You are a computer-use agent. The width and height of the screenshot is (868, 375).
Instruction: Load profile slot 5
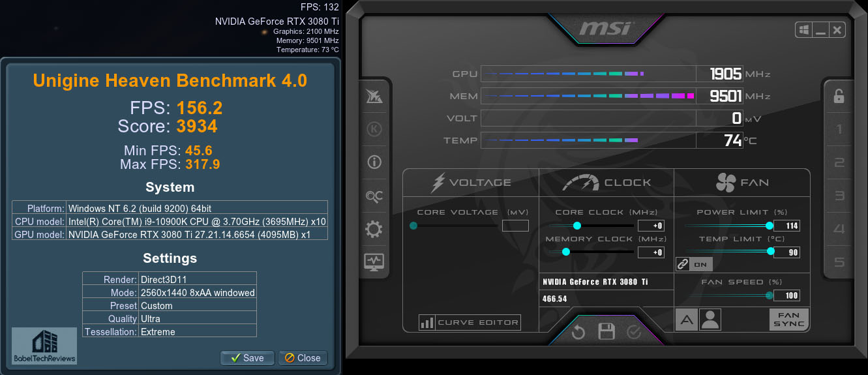839,262
